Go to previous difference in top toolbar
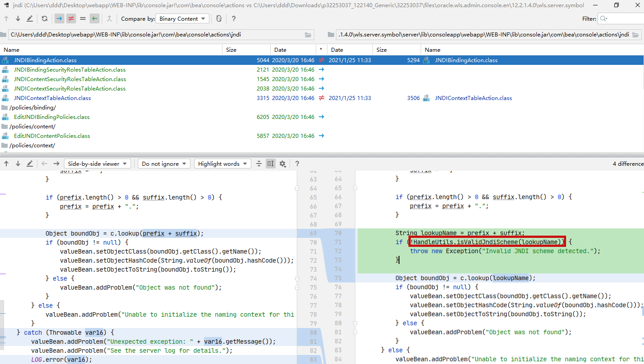 point(6,18)
